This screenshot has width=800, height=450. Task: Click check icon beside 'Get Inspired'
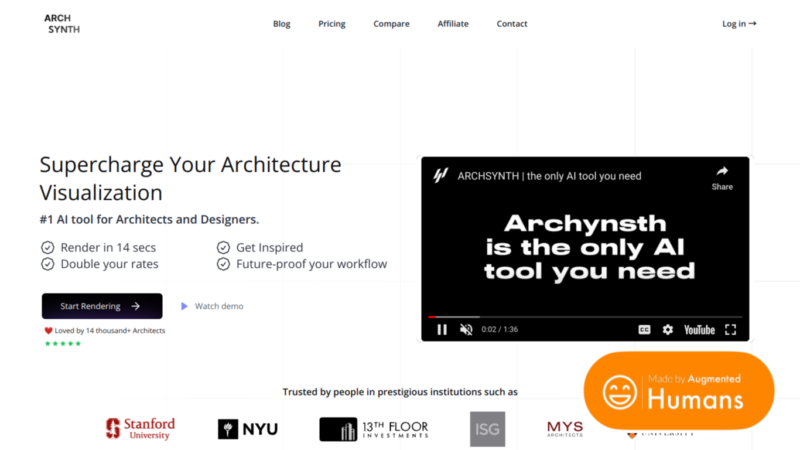click(223, 247)
